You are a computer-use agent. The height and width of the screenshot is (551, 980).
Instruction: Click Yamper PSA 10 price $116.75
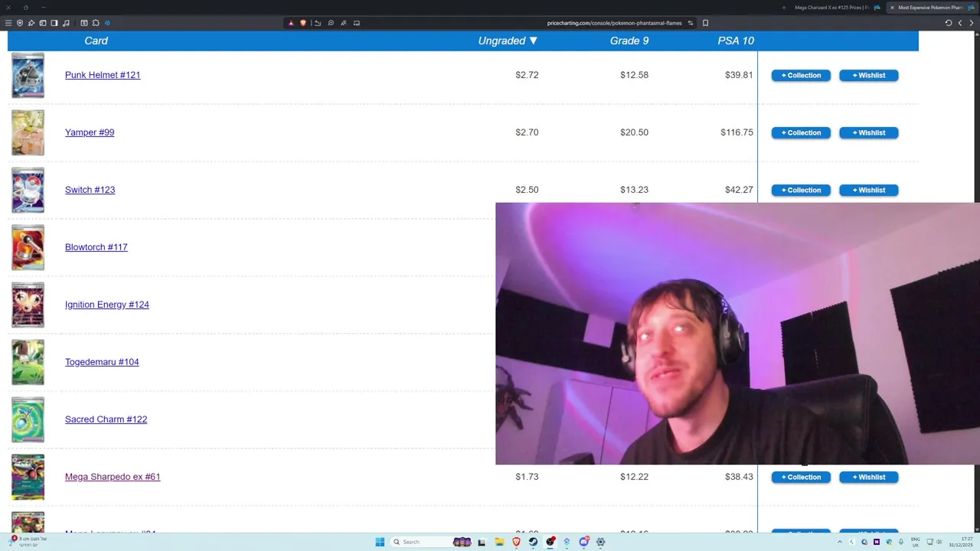pyautogui.click(x=737, y=132)
